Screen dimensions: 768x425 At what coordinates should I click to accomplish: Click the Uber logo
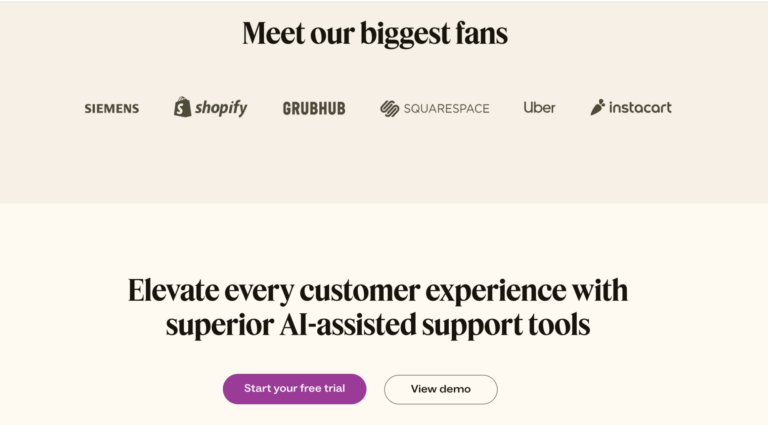[539, 107]
